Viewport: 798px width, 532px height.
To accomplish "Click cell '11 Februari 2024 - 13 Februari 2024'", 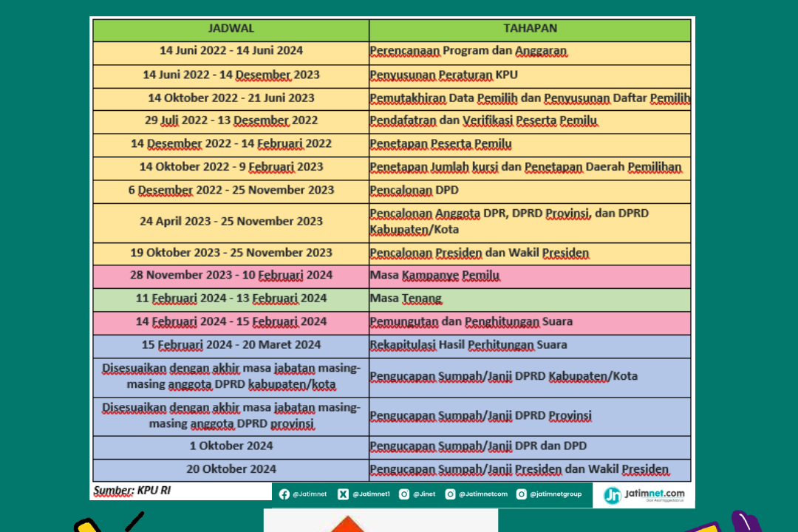I will 231,300.
